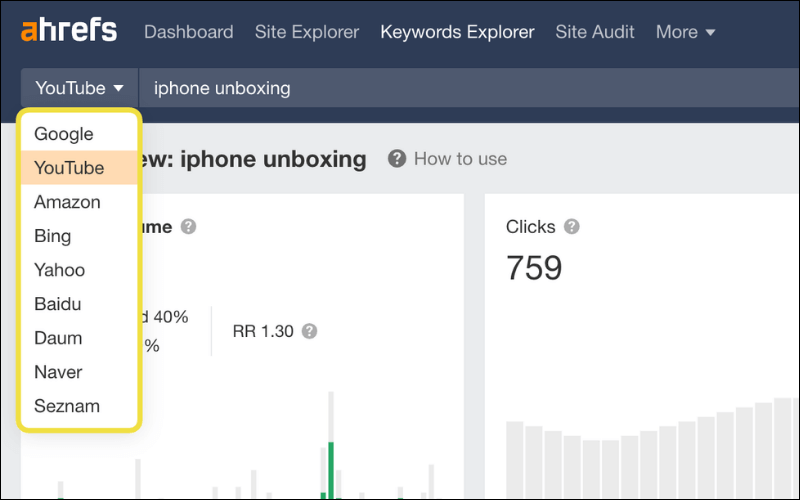Select Daum from the dropdown list
The height and width of the screenshot is (500, 800).
tap(58, 338)
